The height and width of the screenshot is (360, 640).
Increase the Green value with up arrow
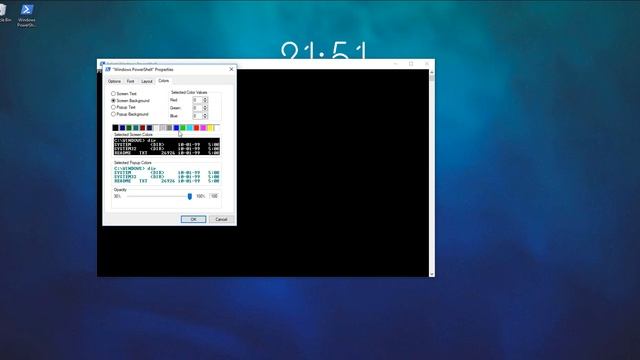205,106
